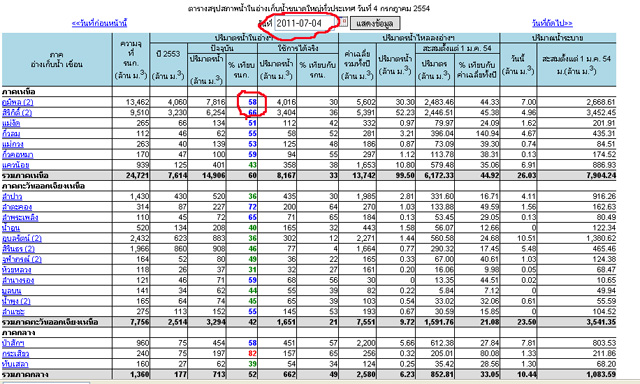Open the สิริกิติ์ (2) dam link
This screenshot has width=640, height=384.
tap(17, 113)
